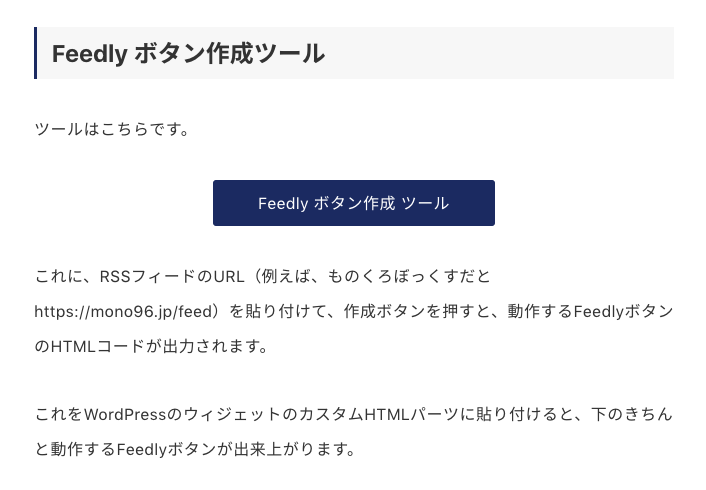Click the blue bar beside the heading
This screenshot has width=706, height=490.
pos(36,53)
